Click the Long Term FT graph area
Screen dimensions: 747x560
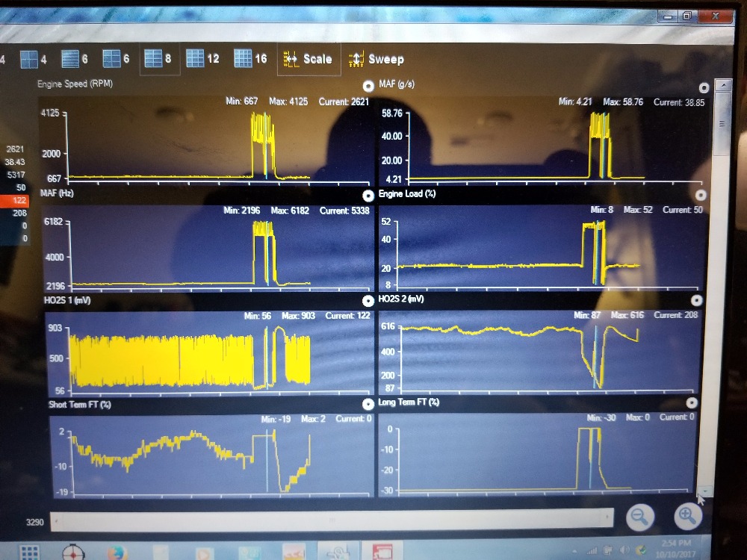click(x=538, y=457)
